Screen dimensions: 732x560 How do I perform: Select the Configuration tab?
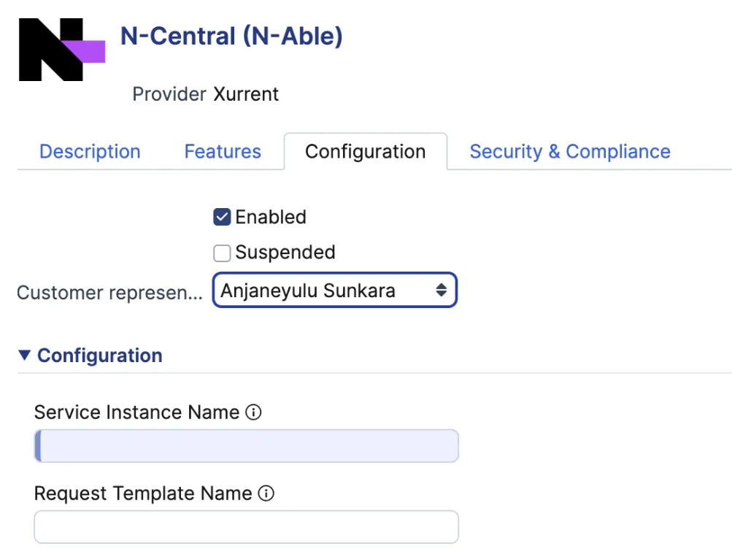pos(365,151)
